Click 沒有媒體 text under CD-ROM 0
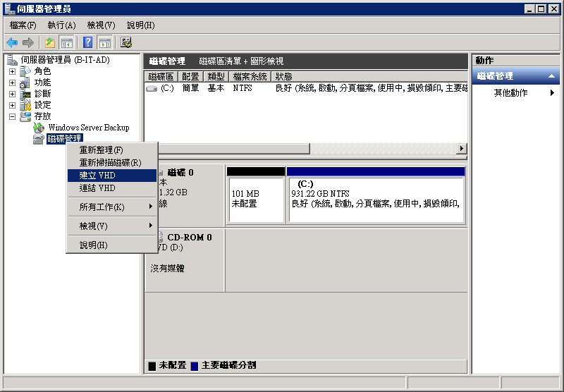This screenshot has width=564, height=392. [167, 269]
